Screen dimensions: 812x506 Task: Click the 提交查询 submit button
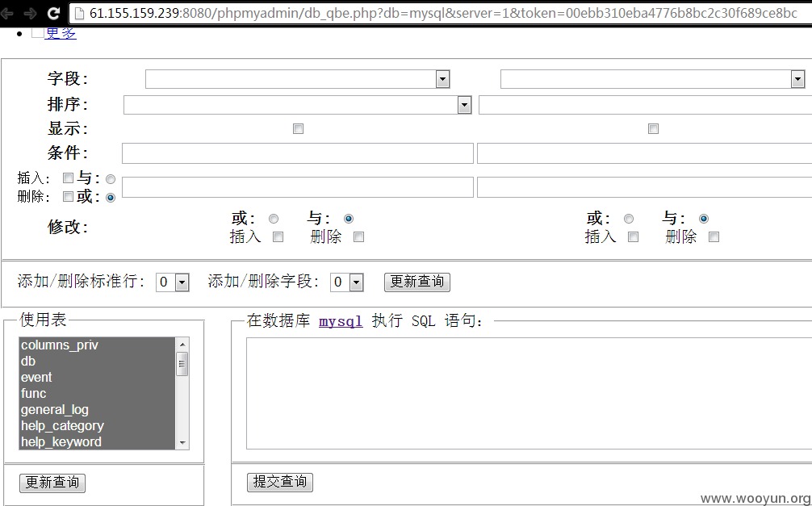280,482
